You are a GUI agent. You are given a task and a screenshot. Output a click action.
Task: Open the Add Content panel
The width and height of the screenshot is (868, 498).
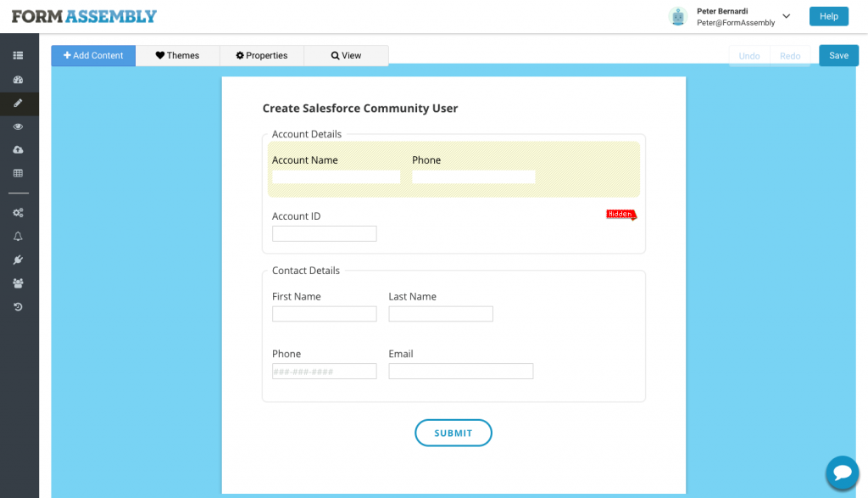[x=92, y=55]
